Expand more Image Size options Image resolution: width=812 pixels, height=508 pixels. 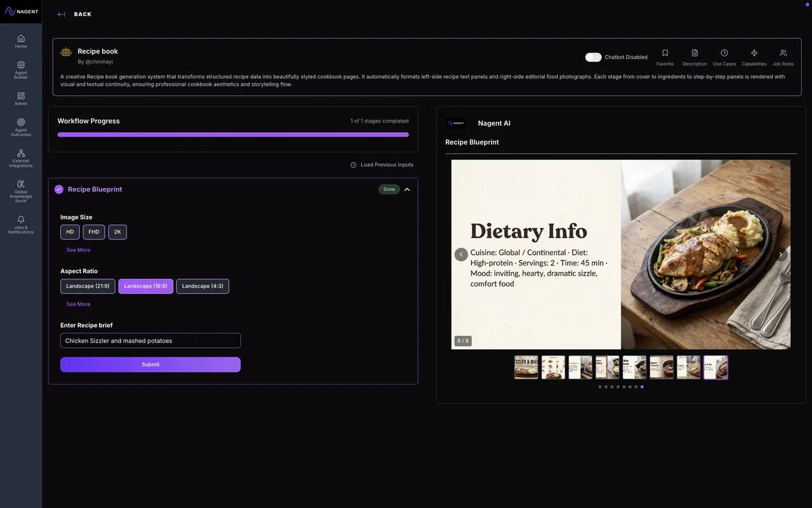point(78,250)
